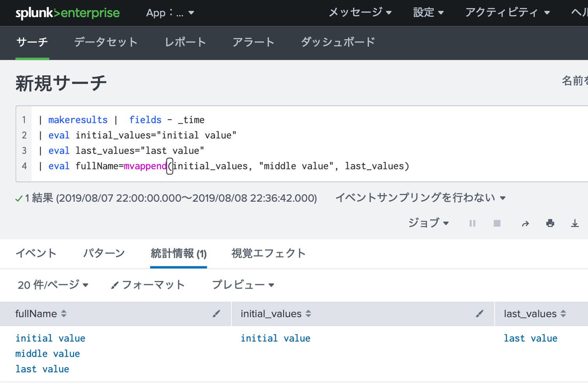Print the search results
The width and height of the screenshot is (588, 384).
point(550,223)
